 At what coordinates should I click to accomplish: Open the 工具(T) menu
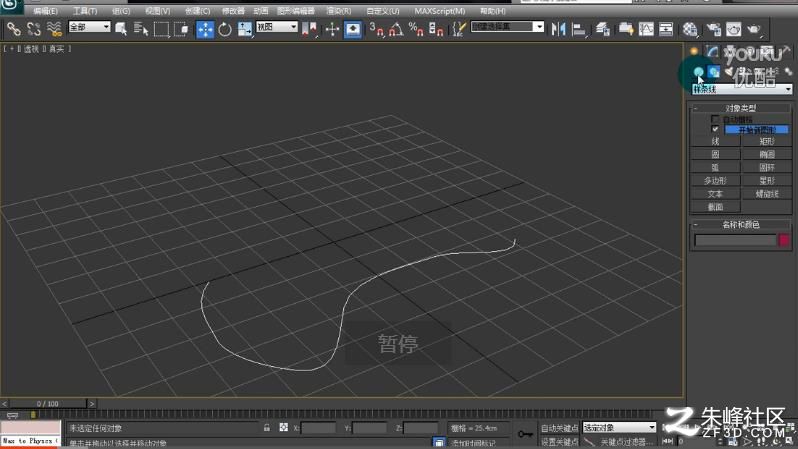pos(85,11)
